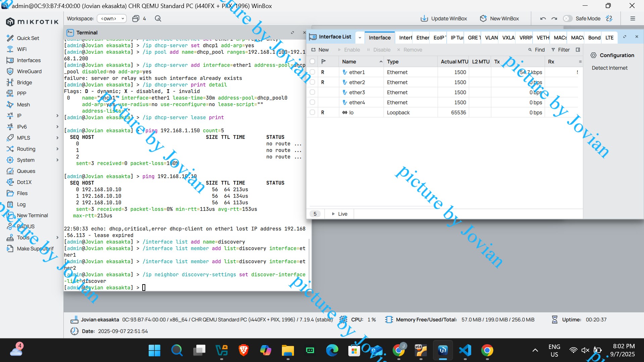The width and height of the screenshot is (644, 362).
Task: Switch to the Bond tab
Action: [x=594, y=38]
